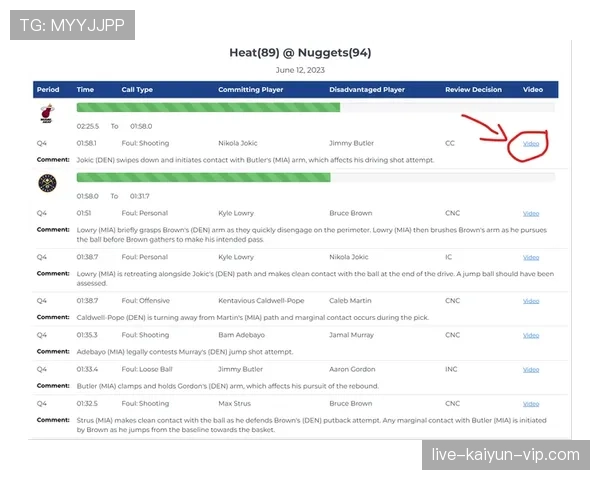The width and height of the screenshot is (600, 480).
Task: Click the Period column header
Action: point(49,90)
